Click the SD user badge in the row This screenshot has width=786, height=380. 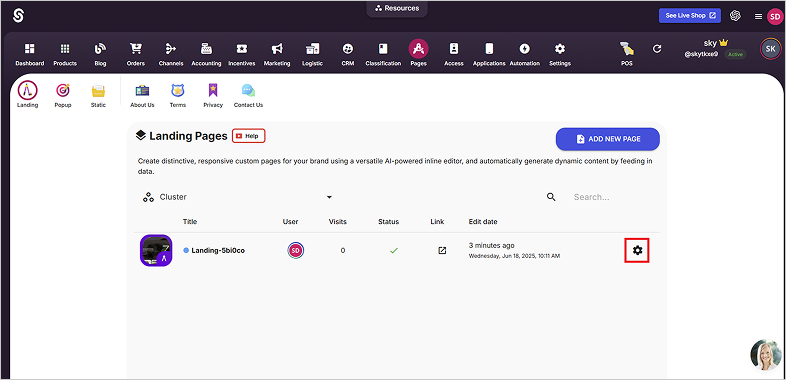pos(296,250)
